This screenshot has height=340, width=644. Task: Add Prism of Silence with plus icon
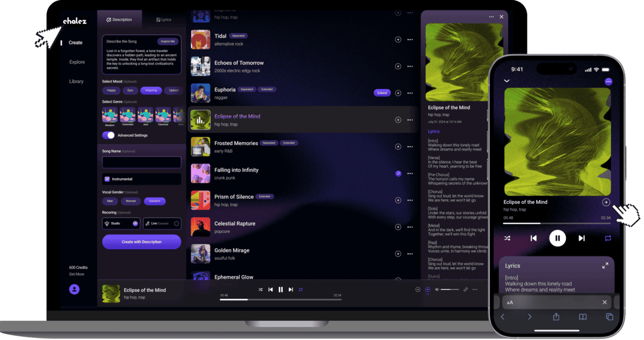pyautogui.click(x=398, y=200)
